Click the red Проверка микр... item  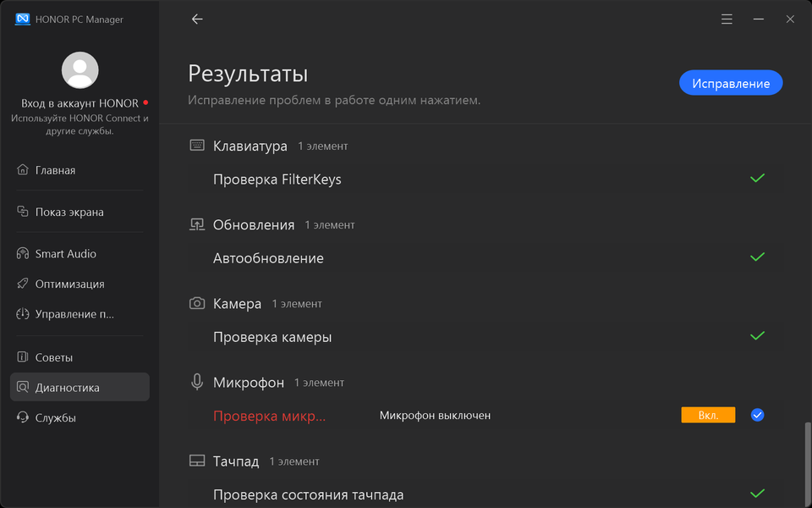(269, 416)
